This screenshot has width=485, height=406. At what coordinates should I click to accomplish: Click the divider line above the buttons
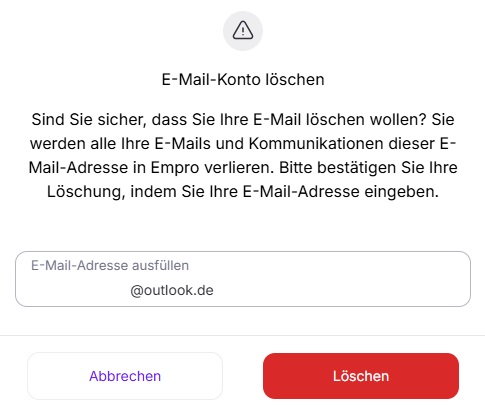243,335
